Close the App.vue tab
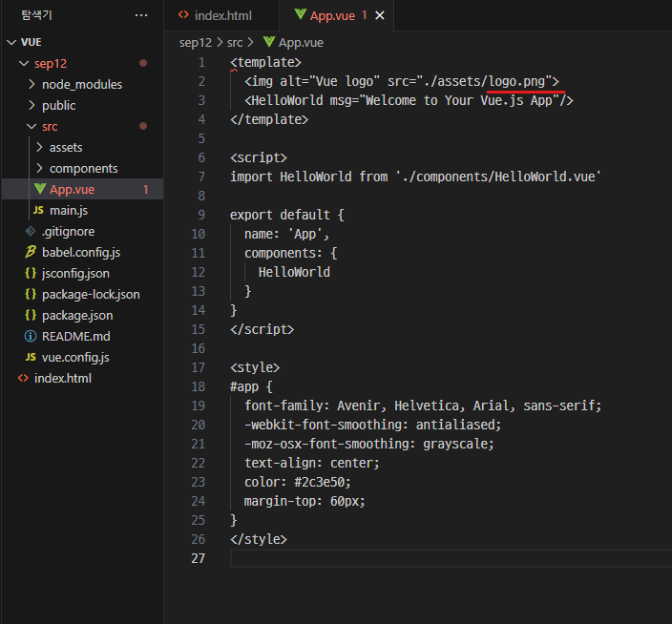 (380, 15)
